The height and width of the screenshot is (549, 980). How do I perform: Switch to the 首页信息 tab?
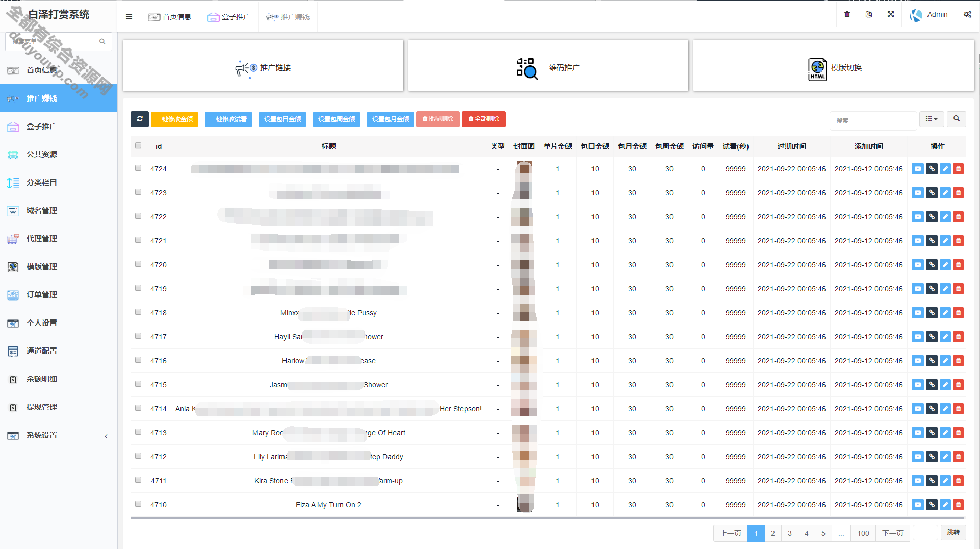(169, 17)
